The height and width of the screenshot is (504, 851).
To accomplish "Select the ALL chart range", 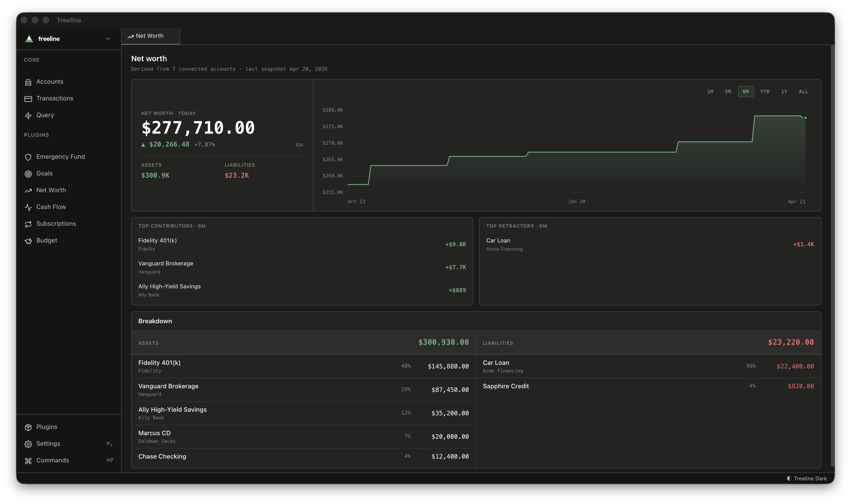I will click(803, 92).
